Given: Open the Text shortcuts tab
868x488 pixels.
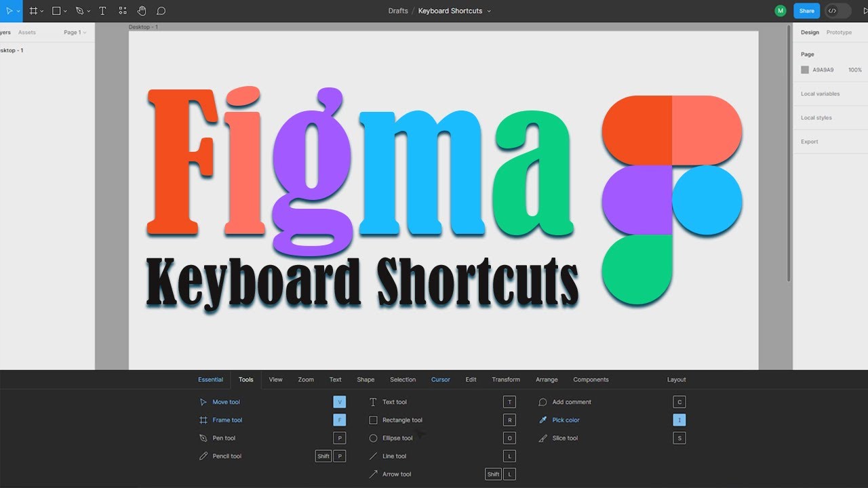Looking at the screenshot, I should tap(336, 380).
